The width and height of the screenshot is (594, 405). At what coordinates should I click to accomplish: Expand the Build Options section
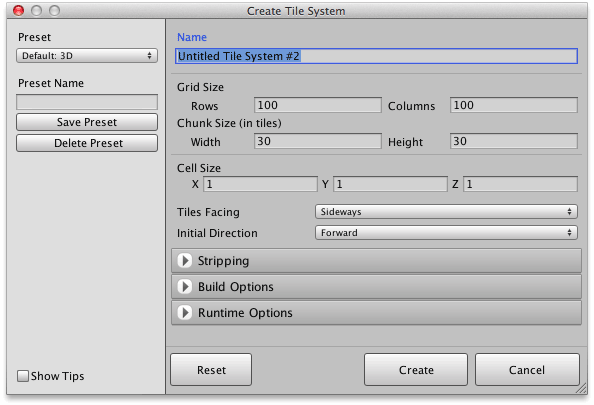pyautogui.click(x=376, y=287)
